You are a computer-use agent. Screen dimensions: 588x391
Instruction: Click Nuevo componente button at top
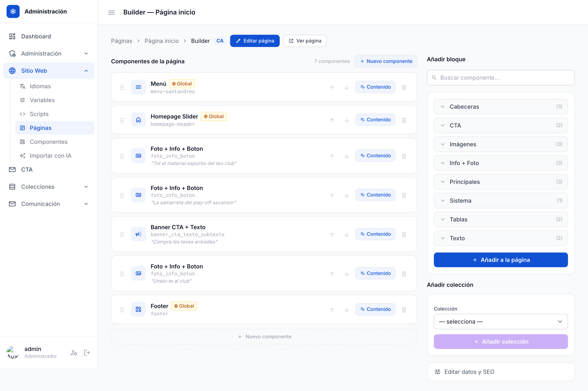386,61
